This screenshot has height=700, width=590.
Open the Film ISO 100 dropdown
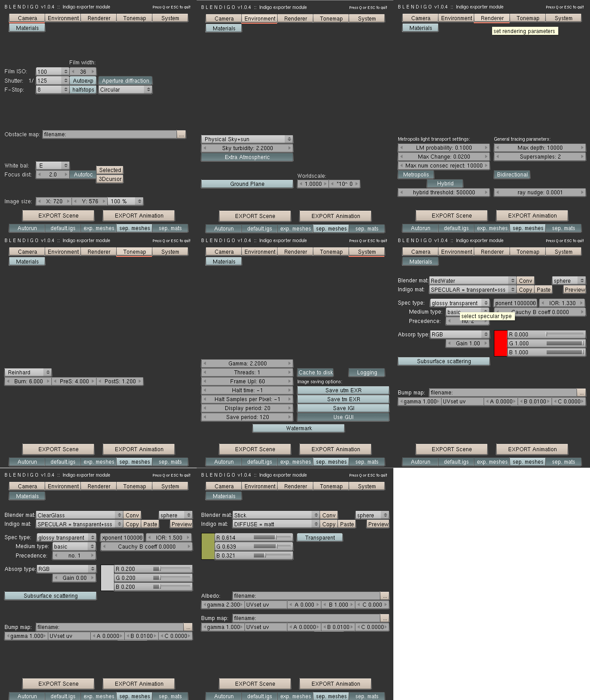(x=53, y=71)
